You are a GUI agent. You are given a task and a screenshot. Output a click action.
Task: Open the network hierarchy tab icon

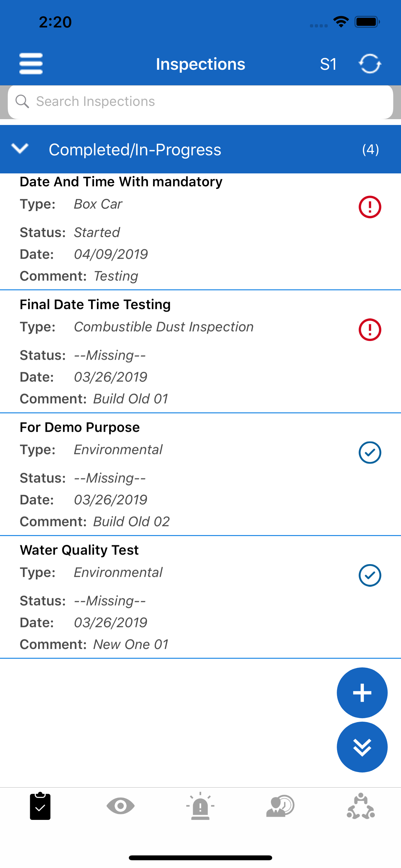(x=361, y=806)
